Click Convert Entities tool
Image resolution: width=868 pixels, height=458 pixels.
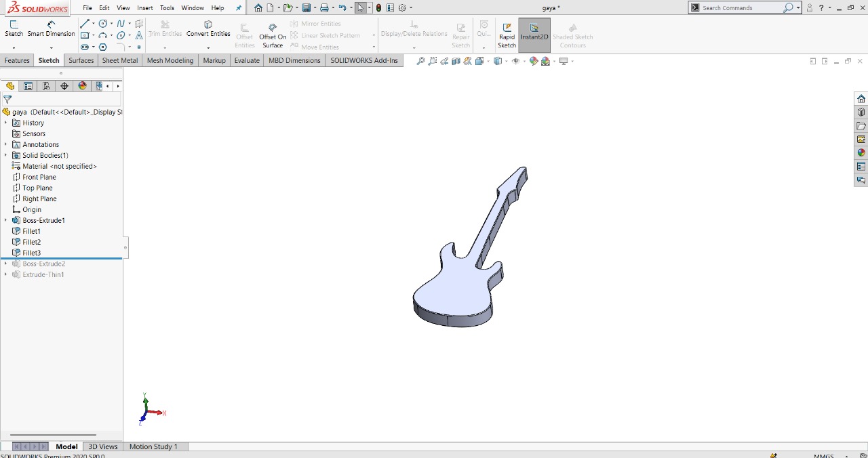(x=208, y=28)
